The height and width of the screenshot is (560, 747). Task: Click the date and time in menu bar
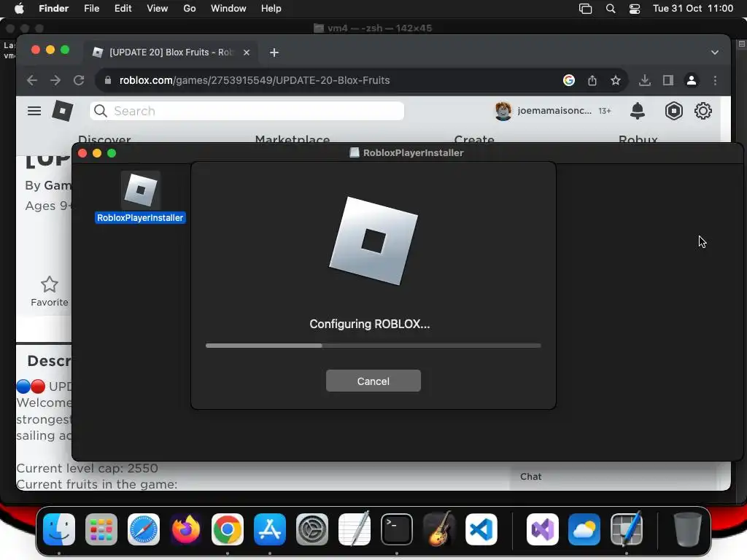point(693,9)
